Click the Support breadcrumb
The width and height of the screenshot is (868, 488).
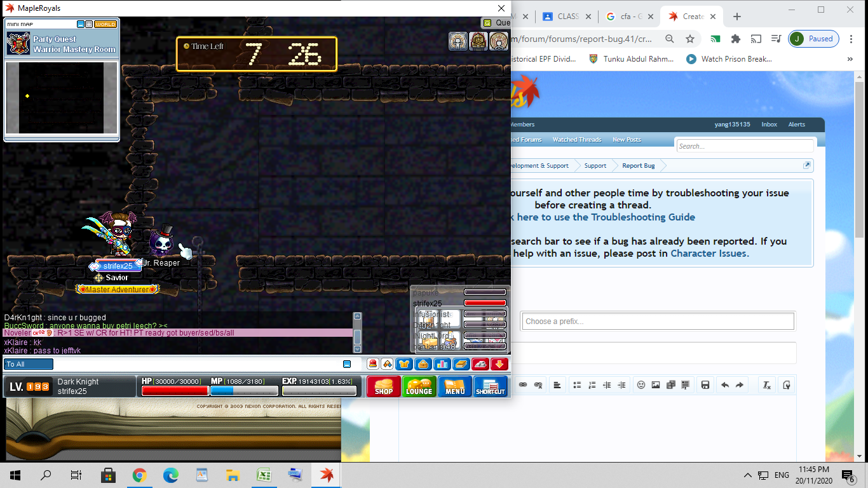[x=595, y=166]
